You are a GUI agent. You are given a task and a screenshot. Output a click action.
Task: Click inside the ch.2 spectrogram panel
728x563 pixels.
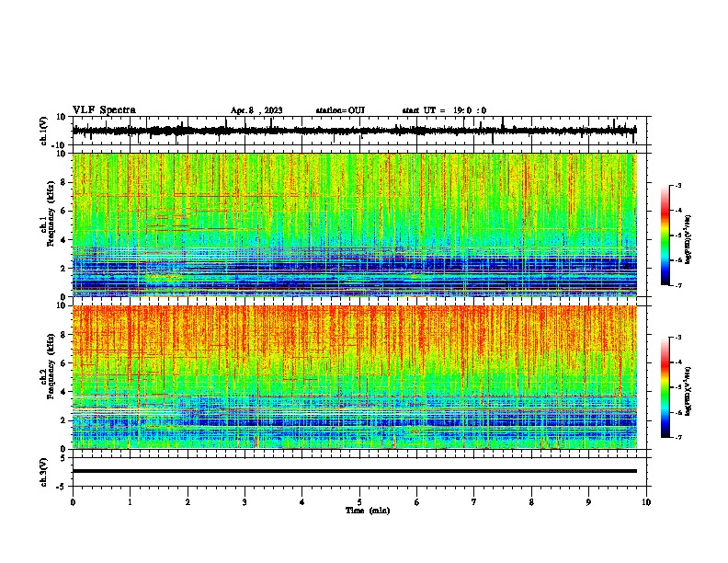(x=354, y=377)
